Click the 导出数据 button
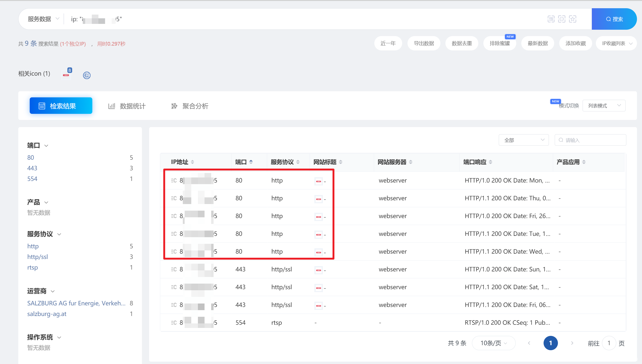The image size is (642, 364). (x=424, y=43)
